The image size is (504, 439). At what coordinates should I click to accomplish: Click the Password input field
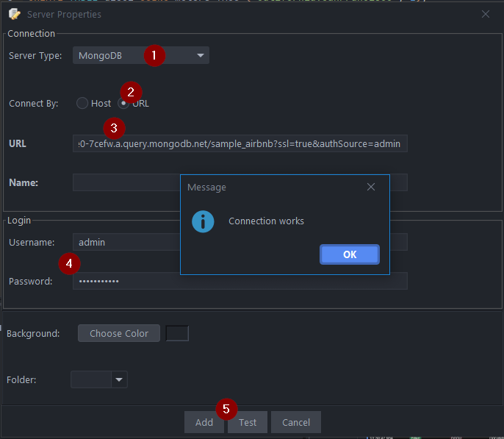tap(240, 281)
